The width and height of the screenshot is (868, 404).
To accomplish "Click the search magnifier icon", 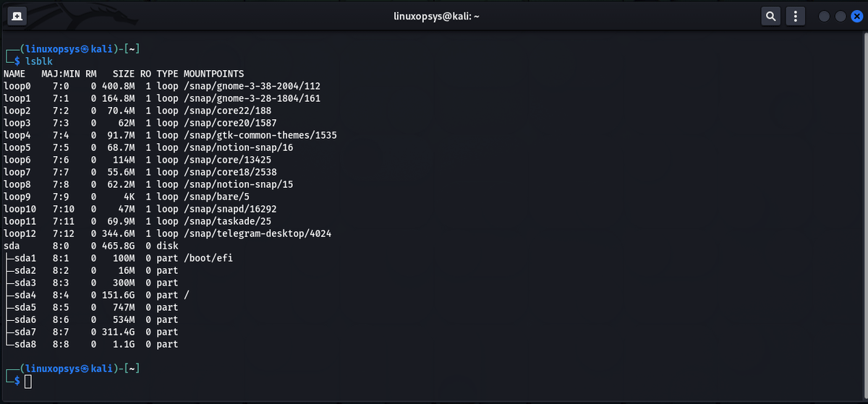I will (772, 16).
